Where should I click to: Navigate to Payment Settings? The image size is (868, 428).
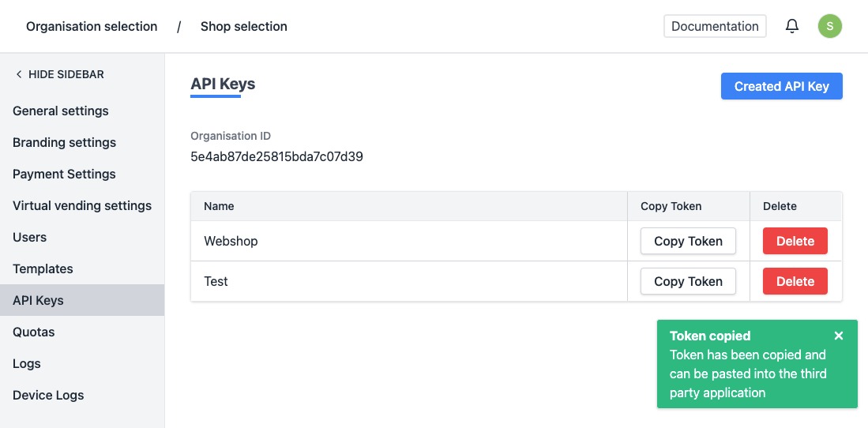pyautogui.click(x=64, y=174)
